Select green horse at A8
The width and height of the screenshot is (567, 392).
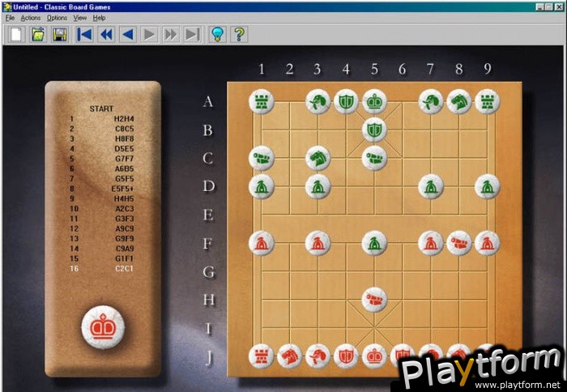point(459,101)
